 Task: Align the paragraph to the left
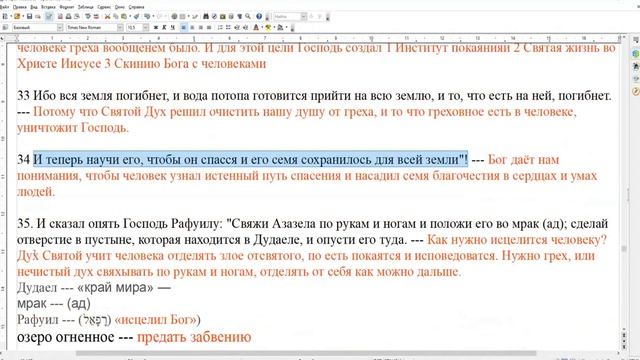click(x=184, y=27)
